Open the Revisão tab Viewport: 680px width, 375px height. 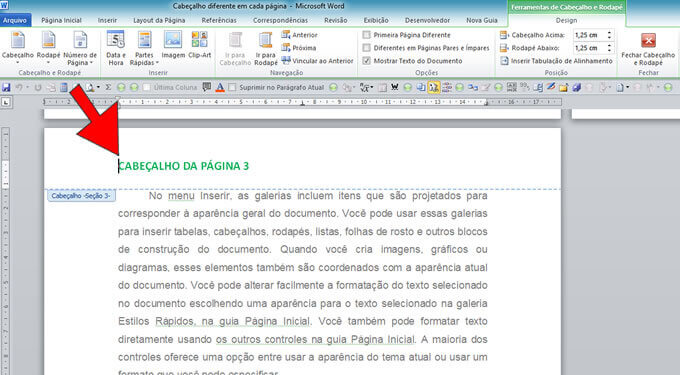click(x=336, y=20)
